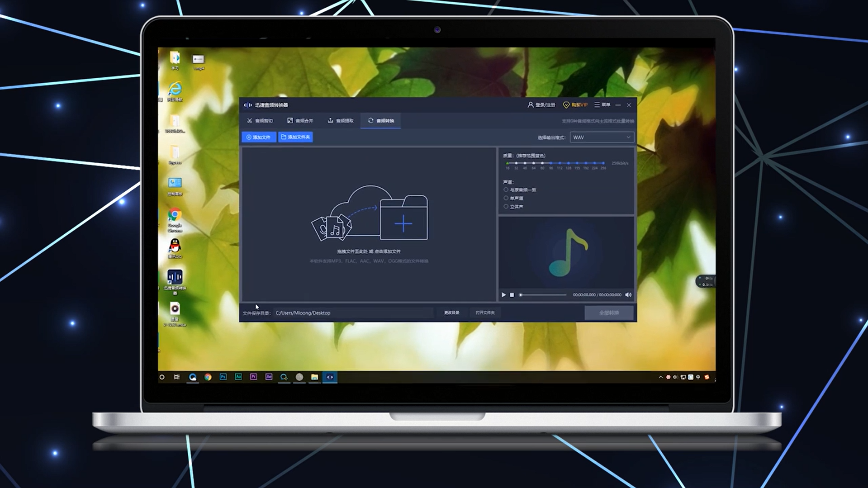Viewport: 868px width, 488px height.
Task: Open the 菜单 hamburger menu
Action: 602,105
